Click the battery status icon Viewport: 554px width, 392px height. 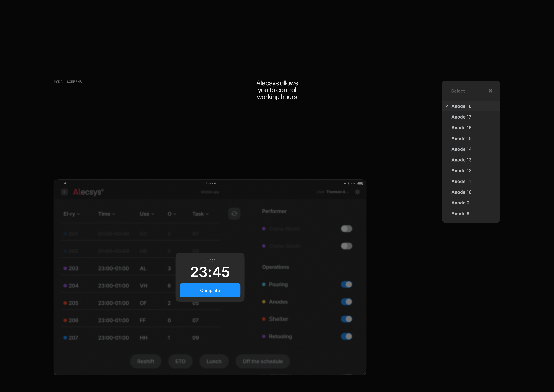coord(360,184)
